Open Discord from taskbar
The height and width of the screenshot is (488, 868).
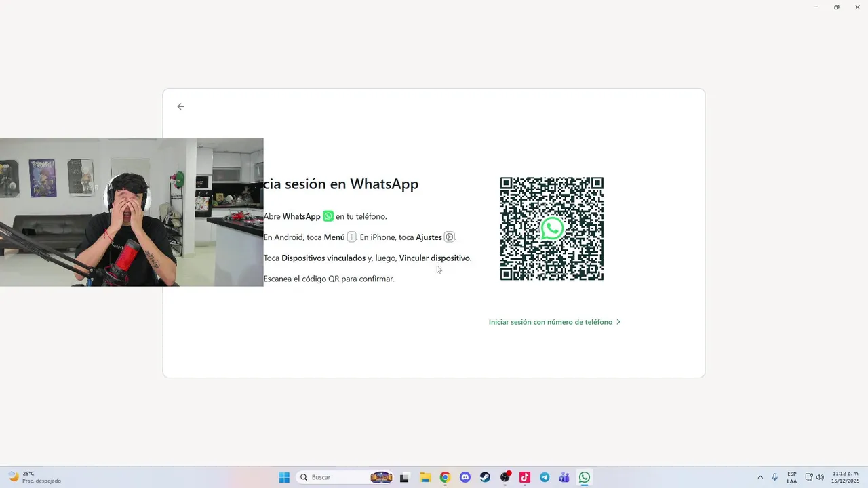pyautogui.click(x=465, y=477)
